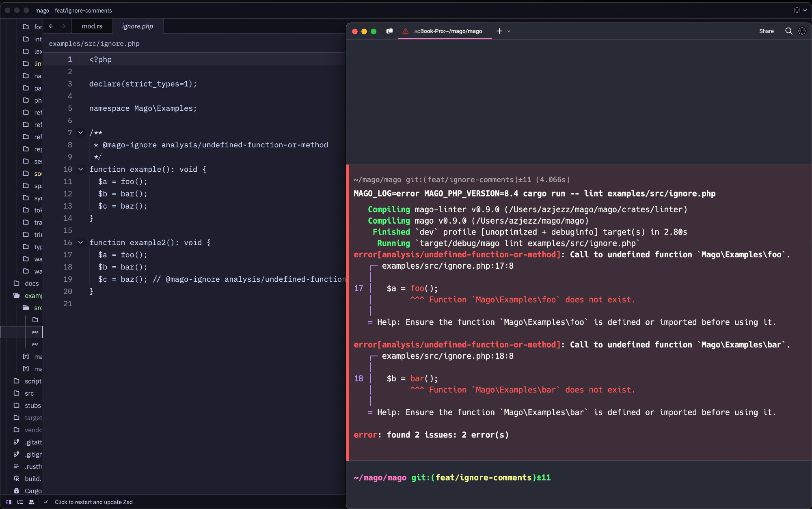Viewport: 812px width, 509px height.
Task: Switch to the mod.rs tab
Action: tap(92, 26)
